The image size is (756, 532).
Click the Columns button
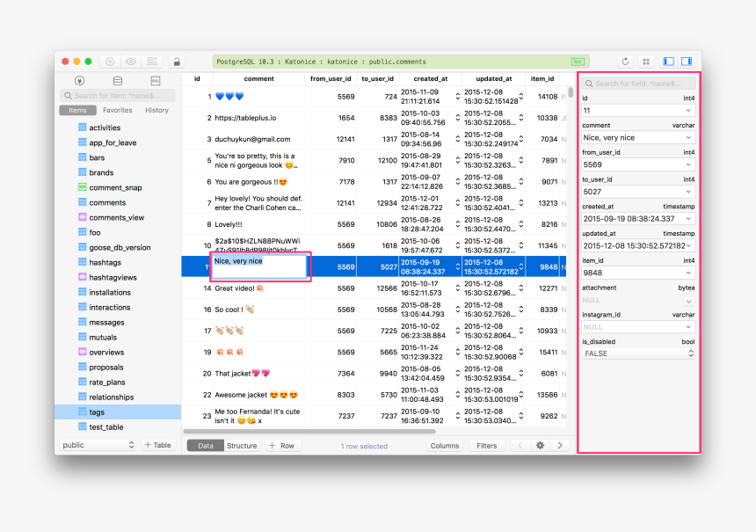[x=445, y=446]
